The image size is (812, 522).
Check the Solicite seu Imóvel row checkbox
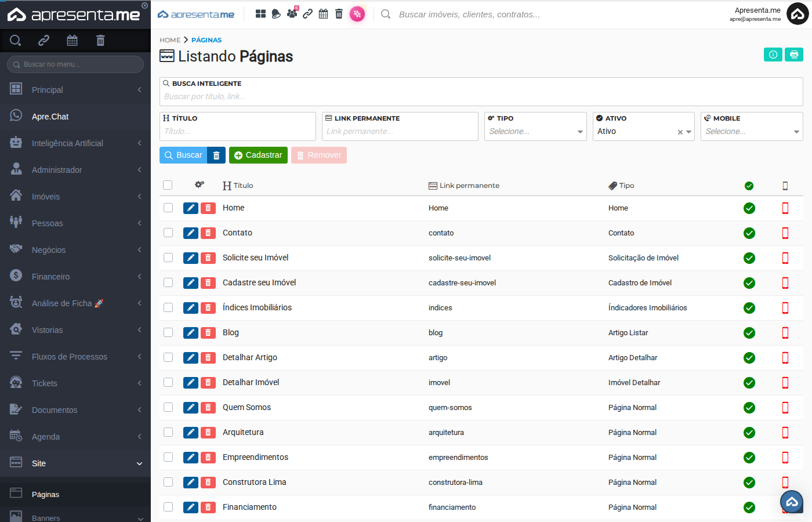point(168,258)
